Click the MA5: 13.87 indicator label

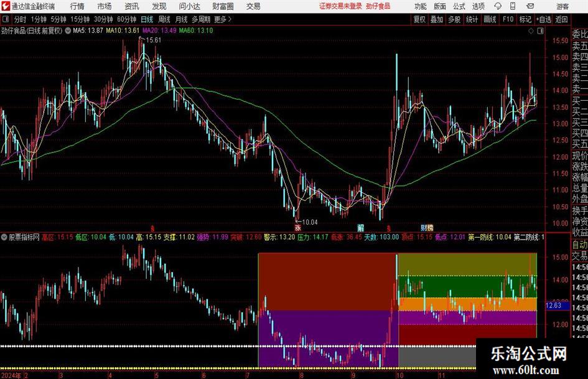(x=88, y=30)
